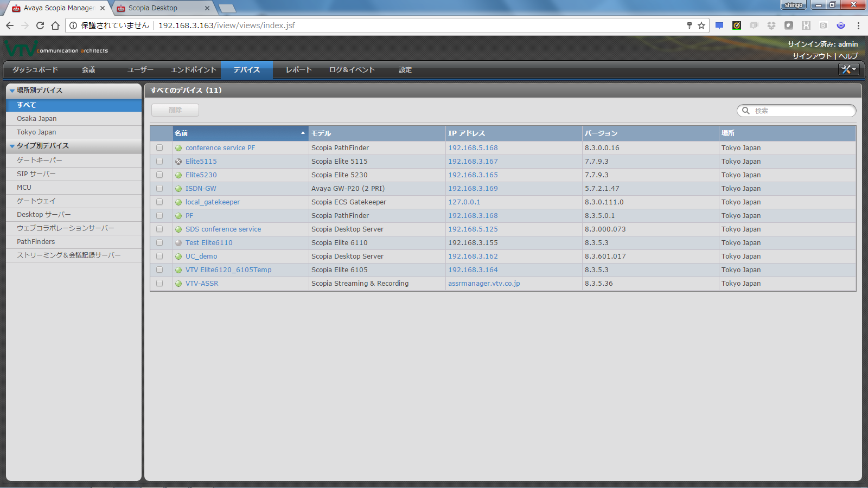Check the box for UC_demo
The width and height of the screenshot is (868, 488).
pos(159,256)
